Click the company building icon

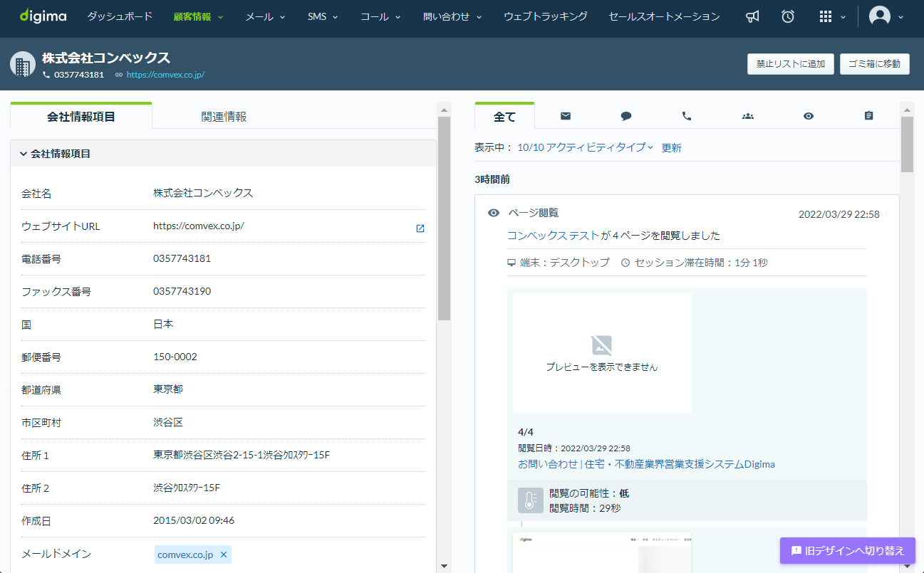tap(23, 64)
